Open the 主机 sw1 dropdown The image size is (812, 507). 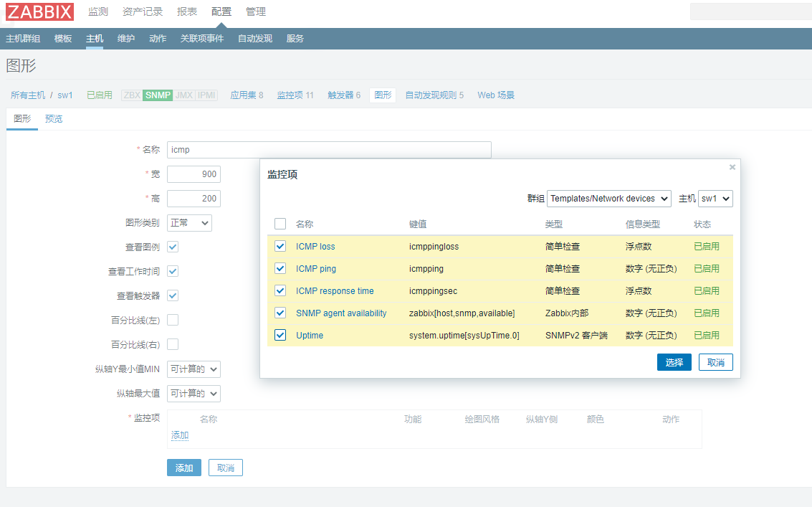pyautogui.click(x=715, y=199)
